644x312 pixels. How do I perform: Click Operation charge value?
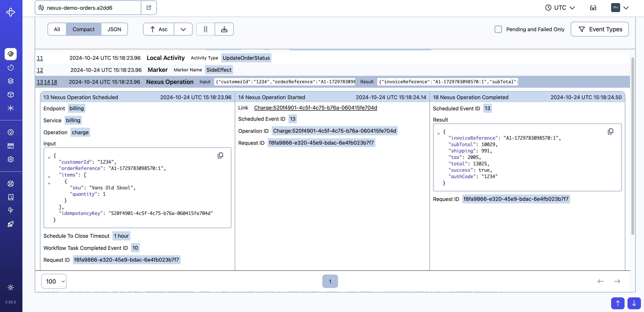80,132
